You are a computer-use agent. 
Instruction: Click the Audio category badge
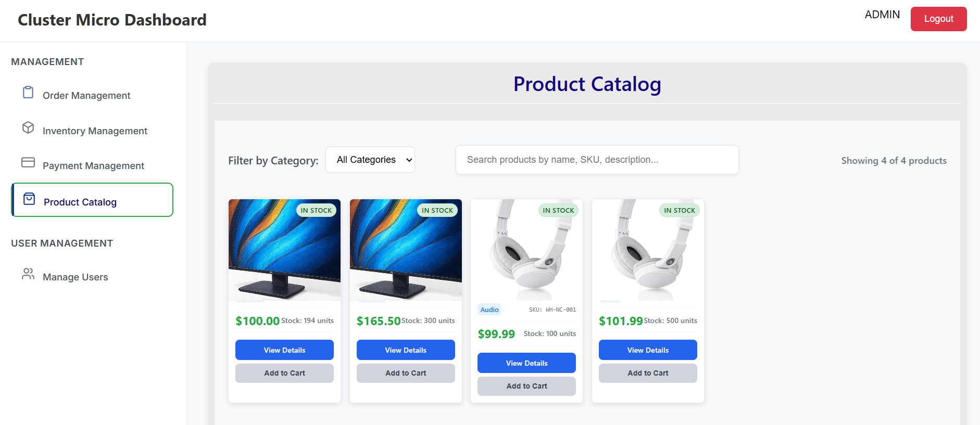coord(489,309)
